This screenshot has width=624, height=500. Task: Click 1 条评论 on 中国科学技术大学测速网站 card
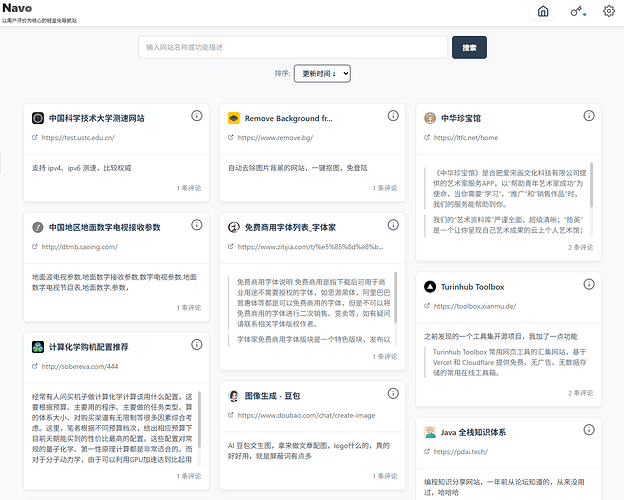[x=189, y=188]
